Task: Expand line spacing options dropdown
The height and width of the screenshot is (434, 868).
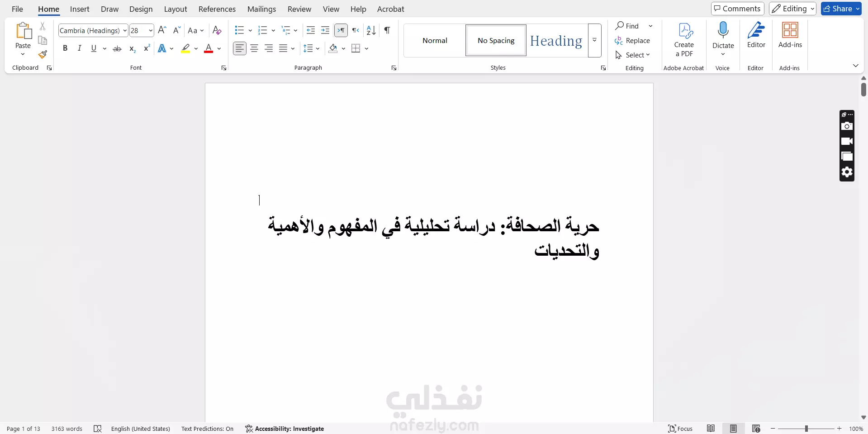Action: (x=318, y=48)
